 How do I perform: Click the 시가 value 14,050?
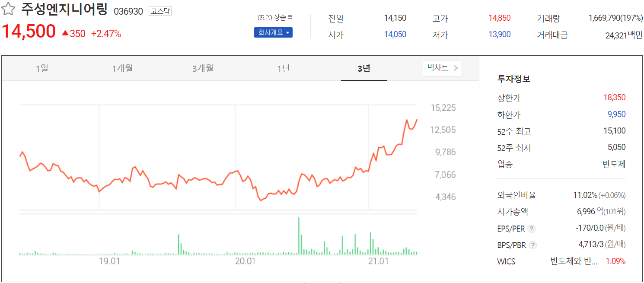[395, 35]
